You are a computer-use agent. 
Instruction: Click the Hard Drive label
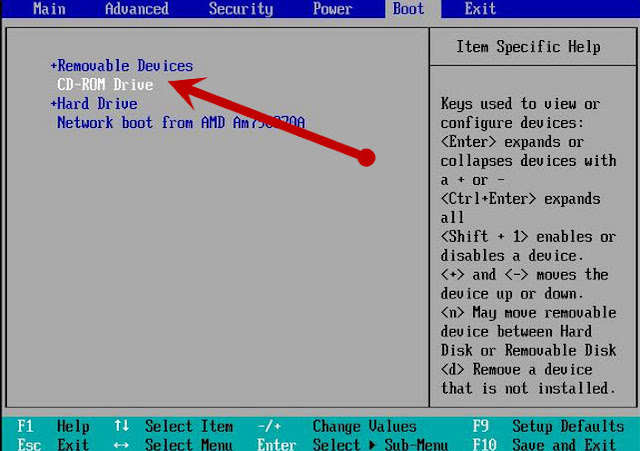pyautogui.click(x=97, y=104)
